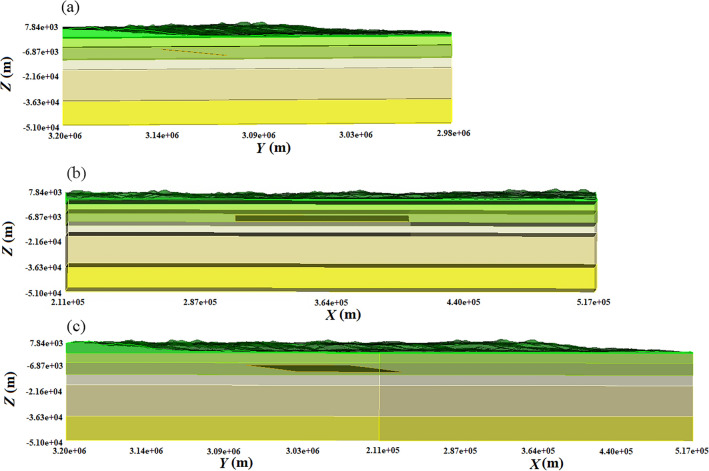Click tick value 3.64e+05 in panel (c)

click(x=538, y=451)
